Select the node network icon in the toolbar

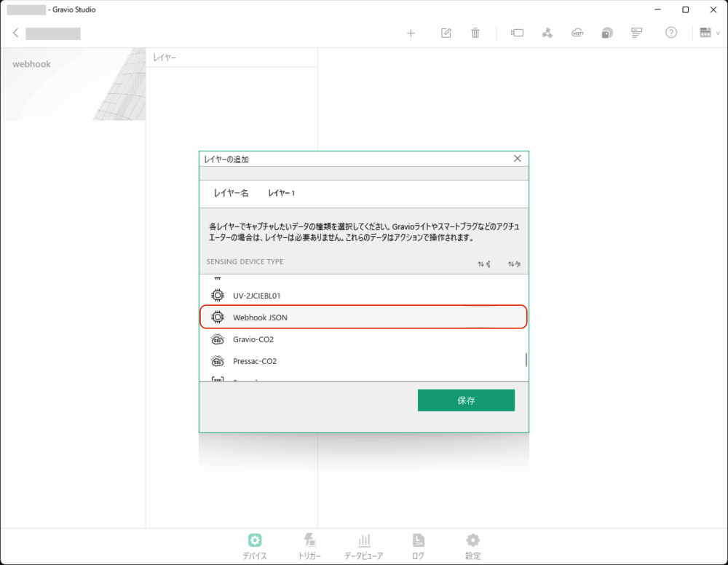547,33
